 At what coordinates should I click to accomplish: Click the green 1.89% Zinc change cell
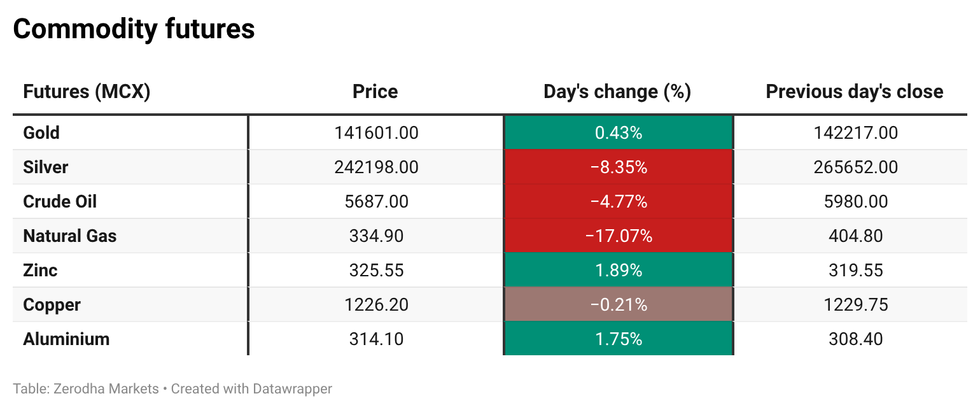point(618,271)
